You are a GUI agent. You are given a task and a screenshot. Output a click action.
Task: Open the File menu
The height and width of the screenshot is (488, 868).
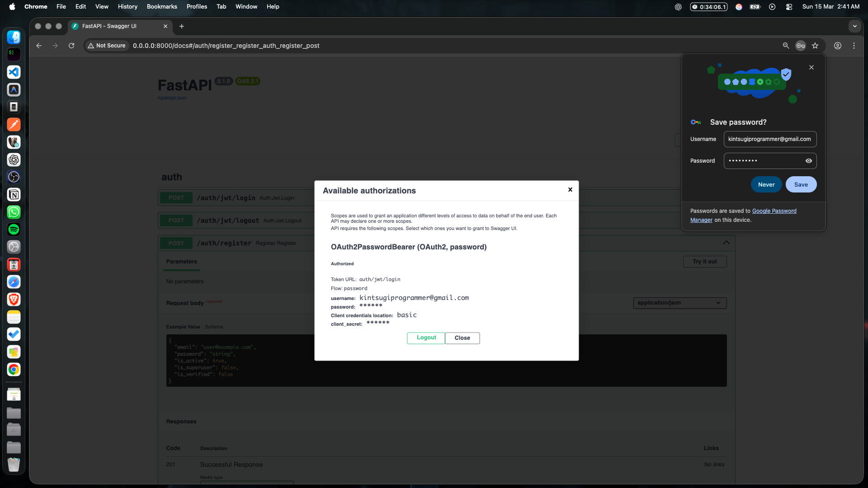point(61,7)
